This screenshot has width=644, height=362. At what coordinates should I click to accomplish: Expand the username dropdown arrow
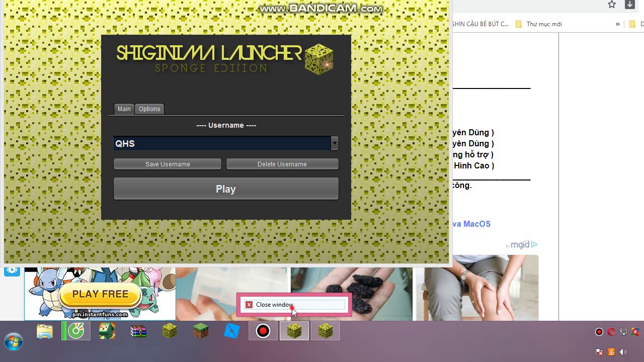coord(335,144)
